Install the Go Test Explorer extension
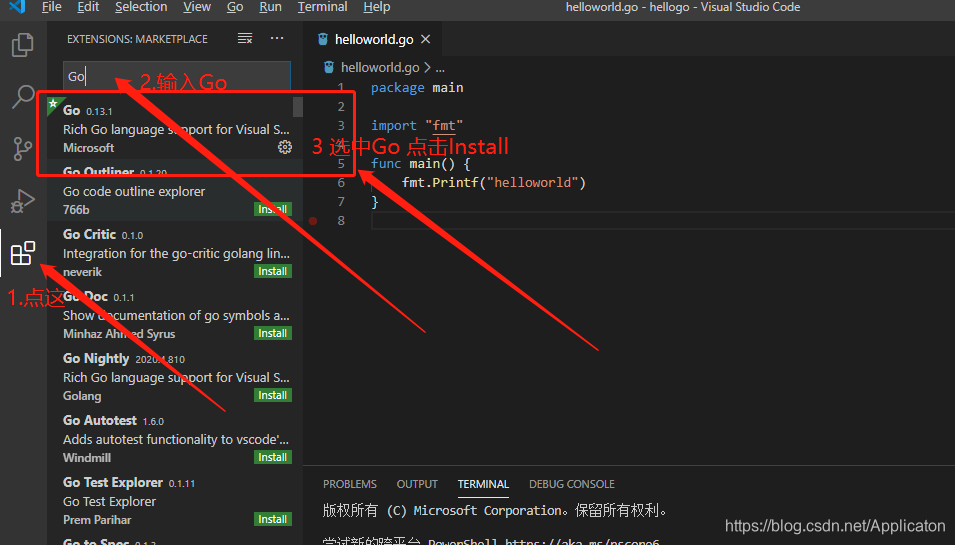955x545 pixels. 272,519
